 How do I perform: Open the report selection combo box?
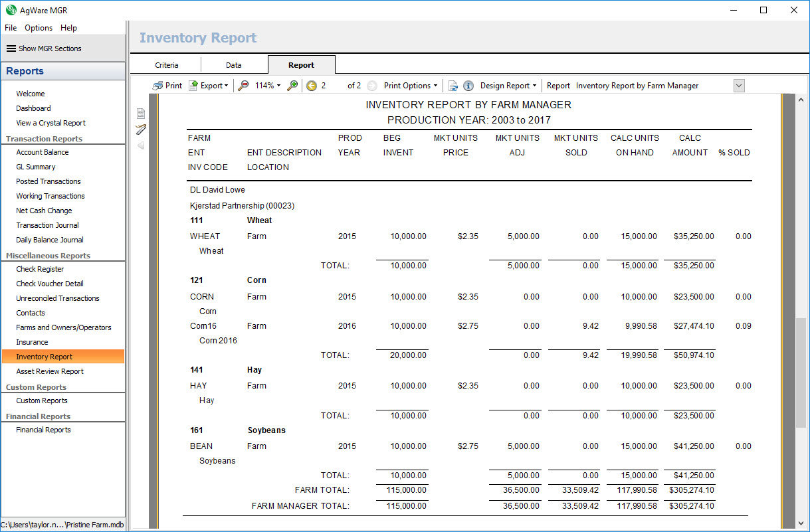point(738,86)
